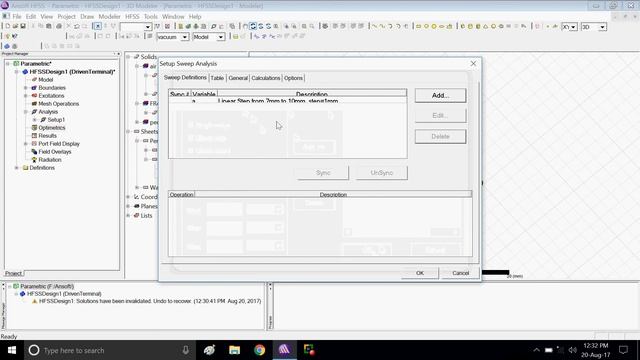Click the Draw torus solid icon
The image size is (640, 360).
pyautogui.click(x=501, y=26)
